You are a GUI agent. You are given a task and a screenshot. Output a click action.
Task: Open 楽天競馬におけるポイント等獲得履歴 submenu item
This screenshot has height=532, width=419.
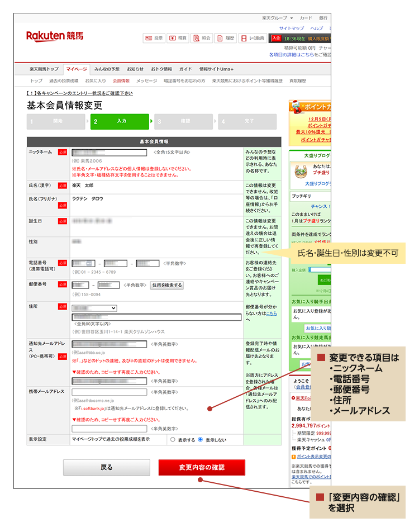tap(247, 80)
